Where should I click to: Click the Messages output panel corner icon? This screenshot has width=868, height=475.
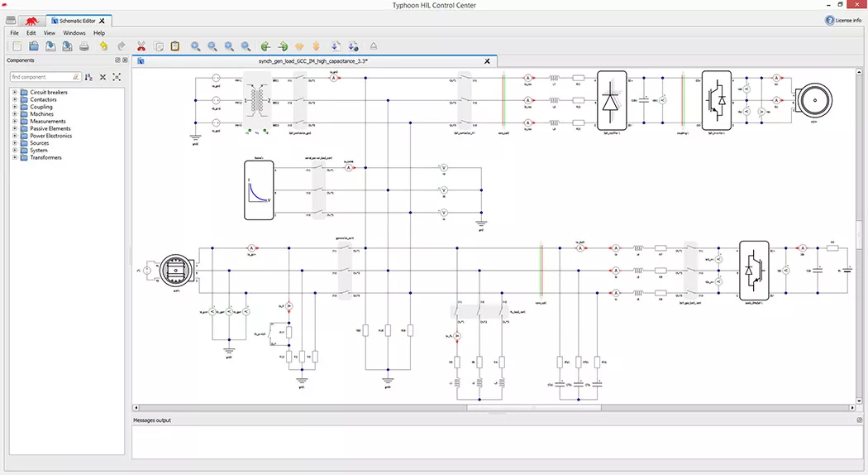coord(859,420)
